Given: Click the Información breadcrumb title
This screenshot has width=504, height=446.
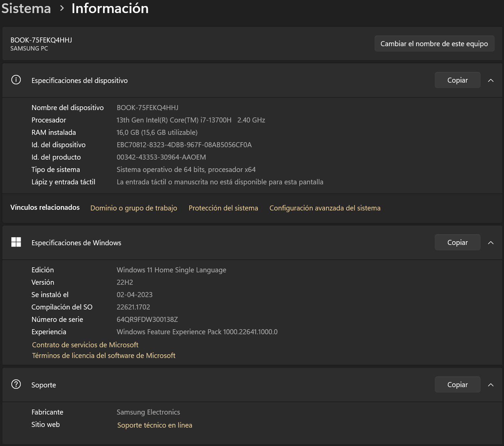Looking at the screenshot, I should [110, 8].
